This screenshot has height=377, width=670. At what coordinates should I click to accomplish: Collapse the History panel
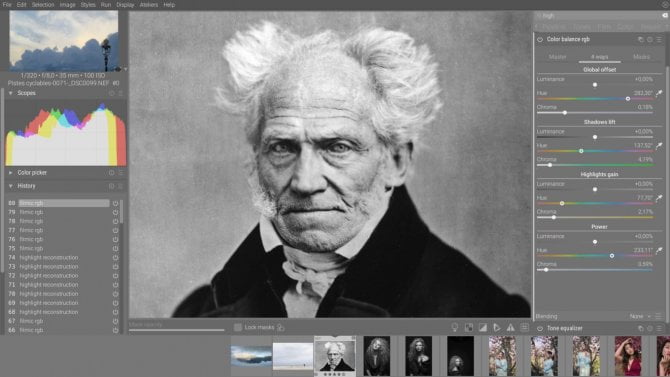pyautogui.click(x=11, y=186)
